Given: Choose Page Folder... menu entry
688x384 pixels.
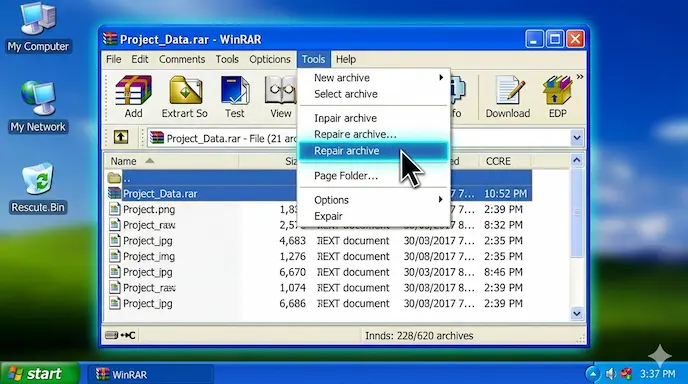Looking at the screenshot, I should (x=346, y=176).
